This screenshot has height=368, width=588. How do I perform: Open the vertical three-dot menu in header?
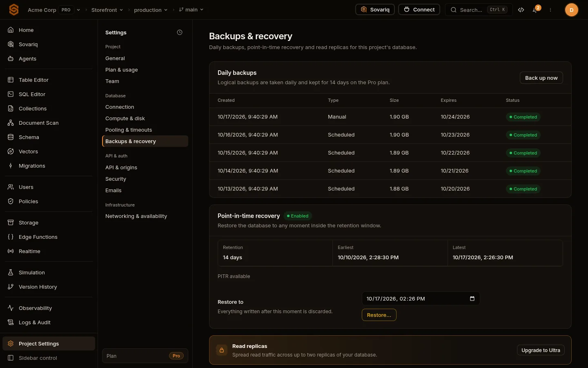click(550, 10)
